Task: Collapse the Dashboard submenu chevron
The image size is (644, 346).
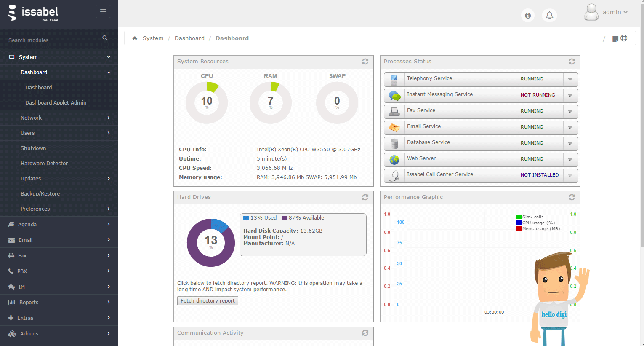Action: (x=109, y=72)
